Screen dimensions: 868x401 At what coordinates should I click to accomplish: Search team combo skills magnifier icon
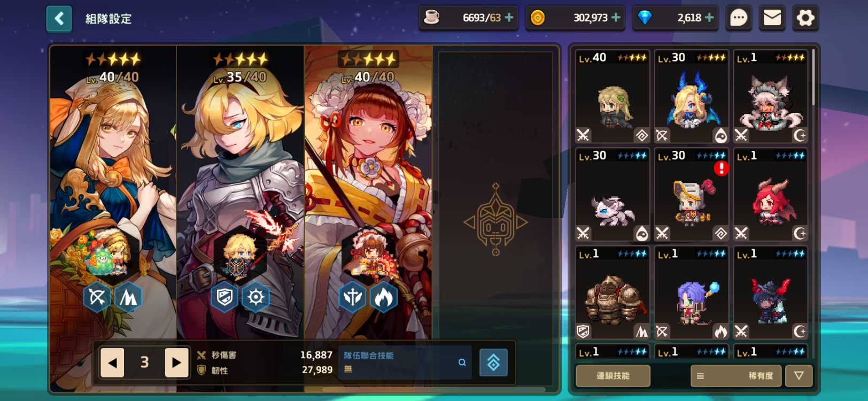[x=462, y=363]
